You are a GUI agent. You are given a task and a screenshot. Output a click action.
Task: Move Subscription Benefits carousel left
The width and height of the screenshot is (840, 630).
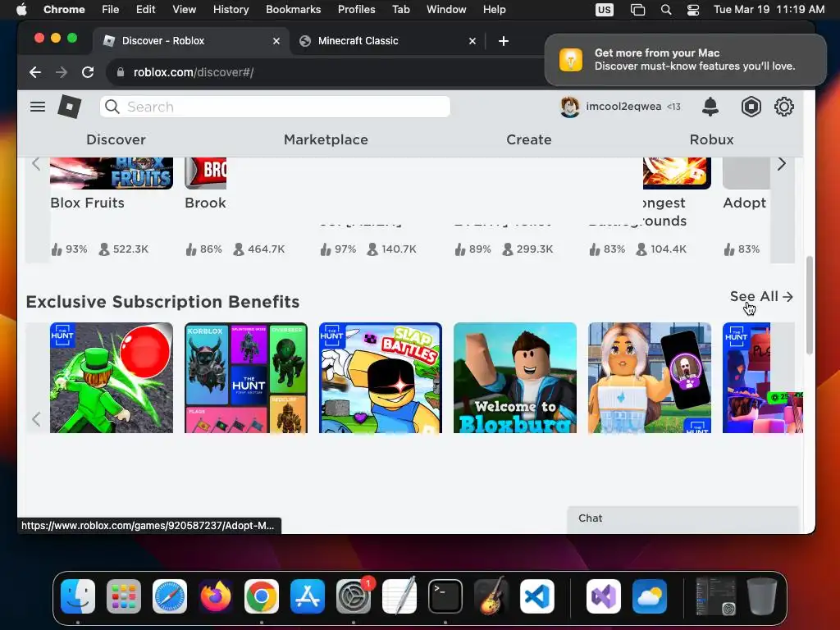coord(36,419)
